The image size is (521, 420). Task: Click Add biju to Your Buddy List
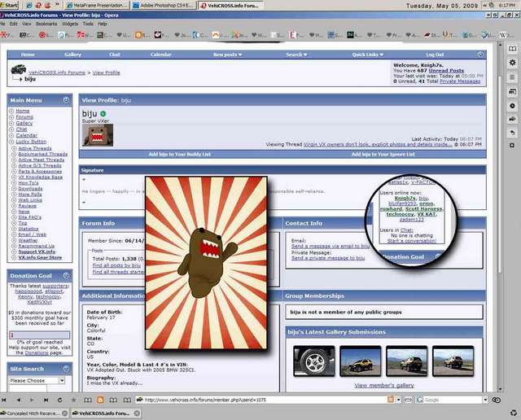click(x=179, y=154)
